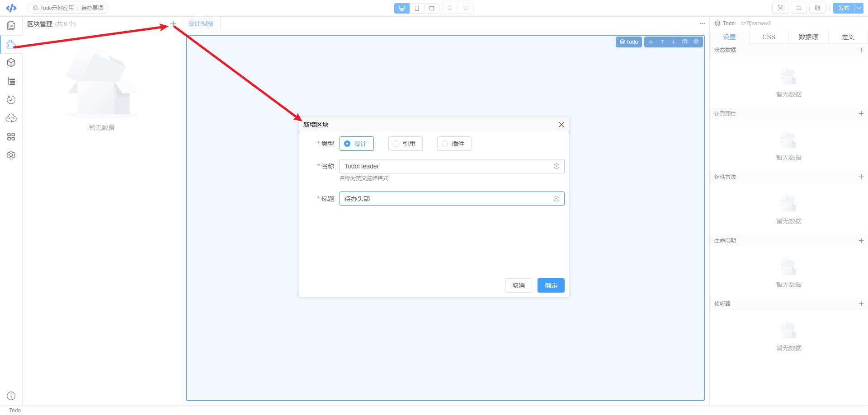Switch to the 数据源 tab

808,37
